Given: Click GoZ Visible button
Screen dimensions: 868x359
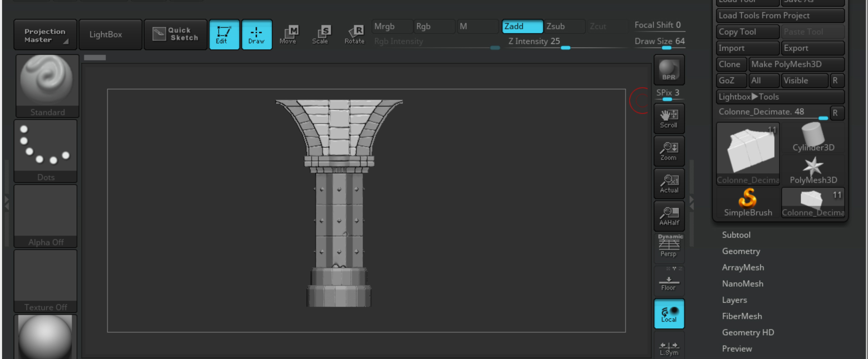Looking at the screenshot, I should tap(805, 81).
